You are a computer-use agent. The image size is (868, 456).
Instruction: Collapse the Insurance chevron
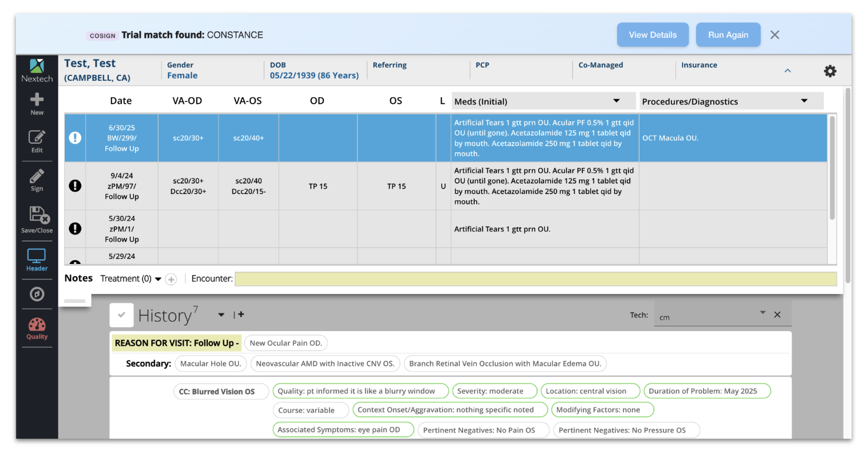coord(788,70)
